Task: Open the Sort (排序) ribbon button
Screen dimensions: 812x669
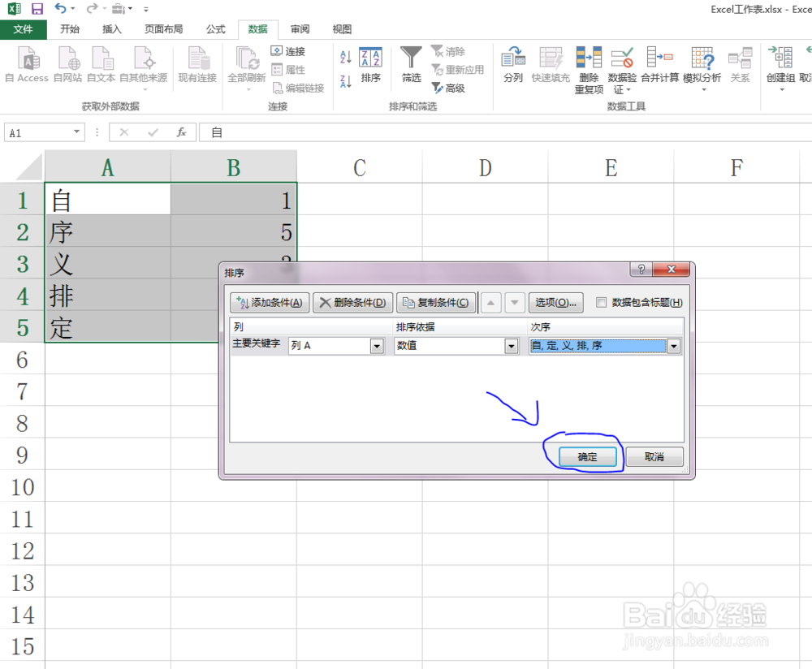Action: point(371,65)
